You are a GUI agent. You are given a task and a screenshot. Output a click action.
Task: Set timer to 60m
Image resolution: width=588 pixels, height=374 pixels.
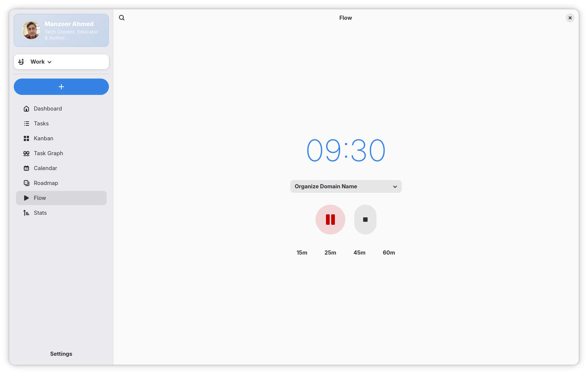coord(389,253)
